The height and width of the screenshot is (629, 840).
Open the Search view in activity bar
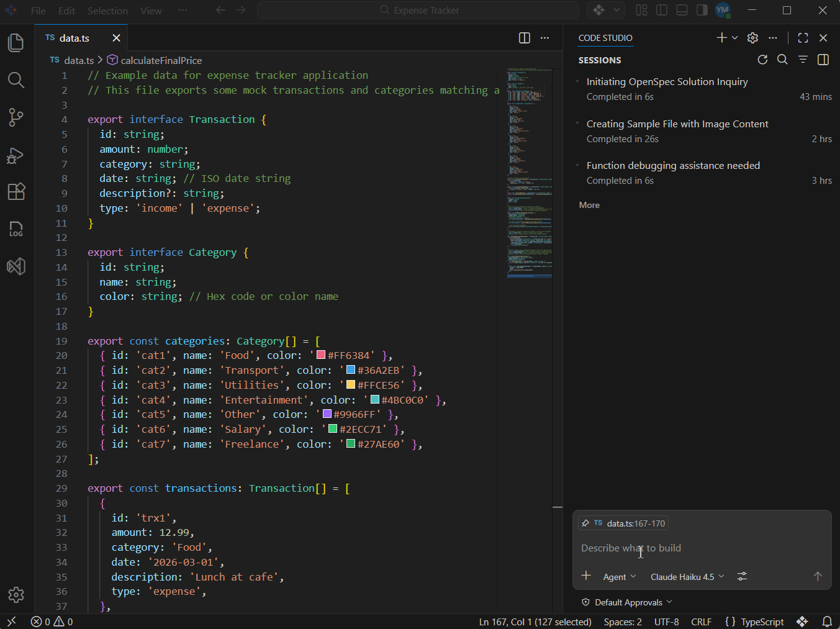tap(16, 80)
